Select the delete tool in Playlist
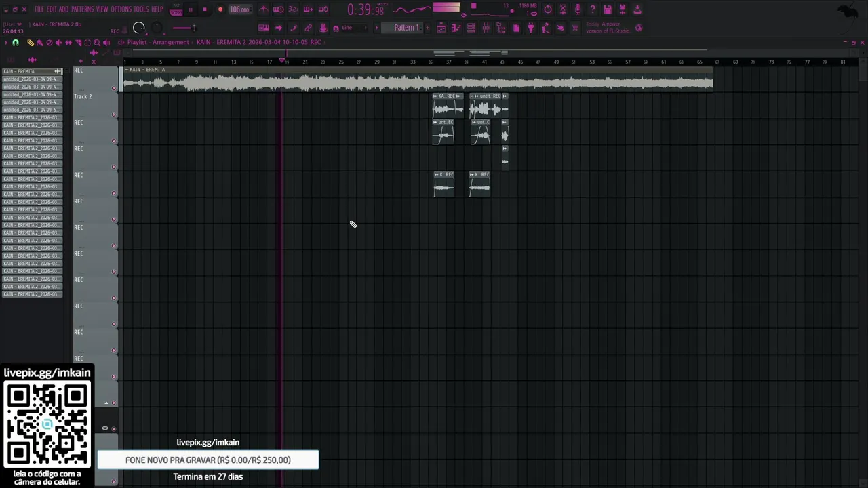 pyautogui.click(x=49, y=42)
